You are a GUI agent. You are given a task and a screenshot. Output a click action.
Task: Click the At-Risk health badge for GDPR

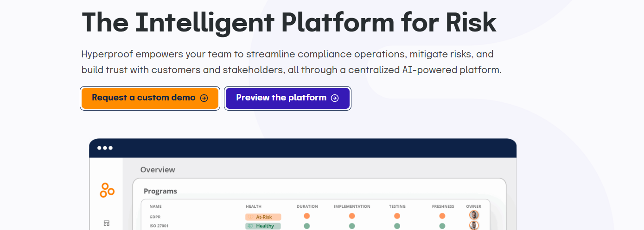coord(263,217)
